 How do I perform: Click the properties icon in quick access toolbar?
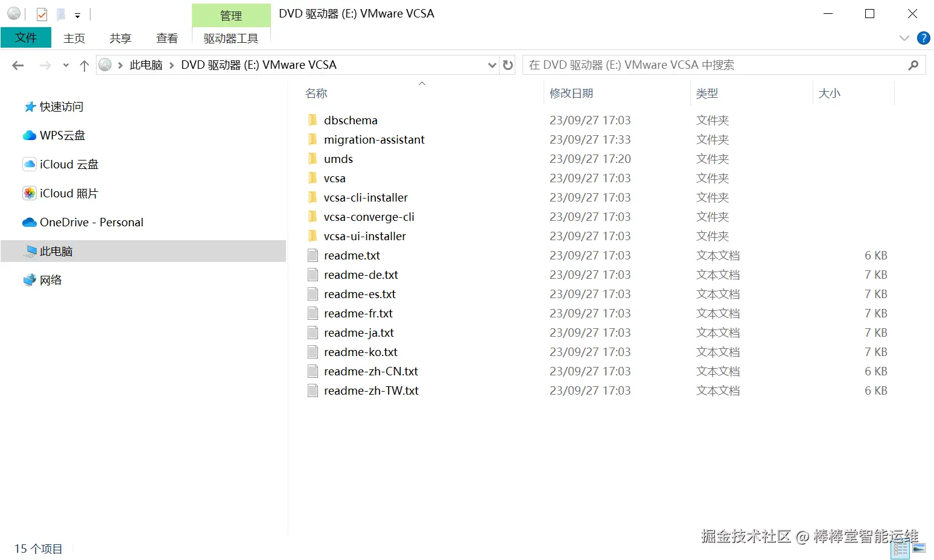click(42, 14)
